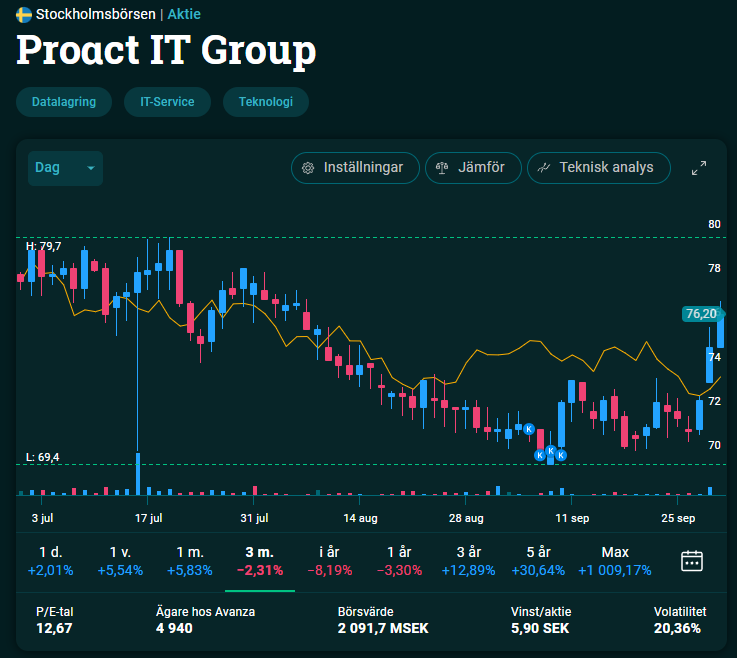The width and height of the screenshot is (737, 658).
Task: Open Teknisk analys
Action: pyautogui.click(x=598, y=168)
